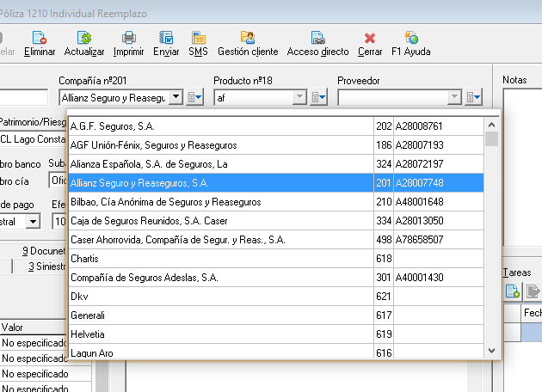Select Bilbao, Cía Anónima de Seguros row
Image resolution: width=542 pixels, height=392 pixels.
276,202
